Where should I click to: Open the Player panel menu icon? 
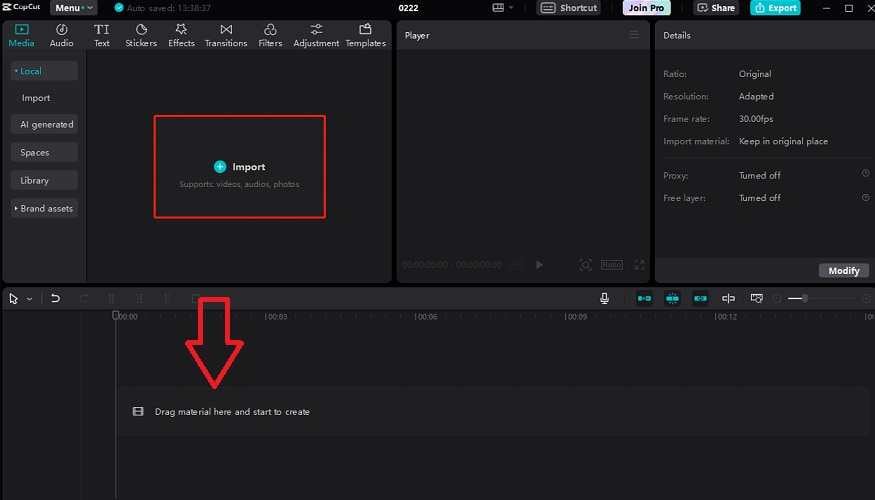[634, 35]
